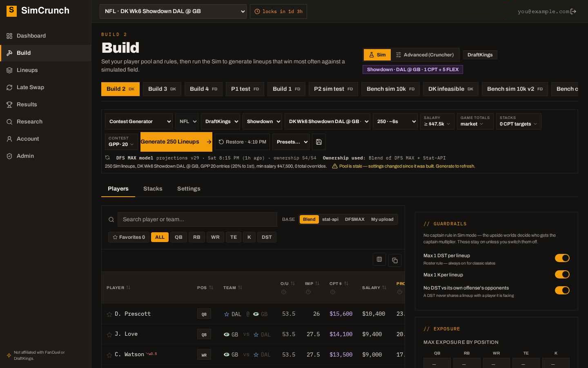Select stat-api as base projection

click(x=330, y=220)
